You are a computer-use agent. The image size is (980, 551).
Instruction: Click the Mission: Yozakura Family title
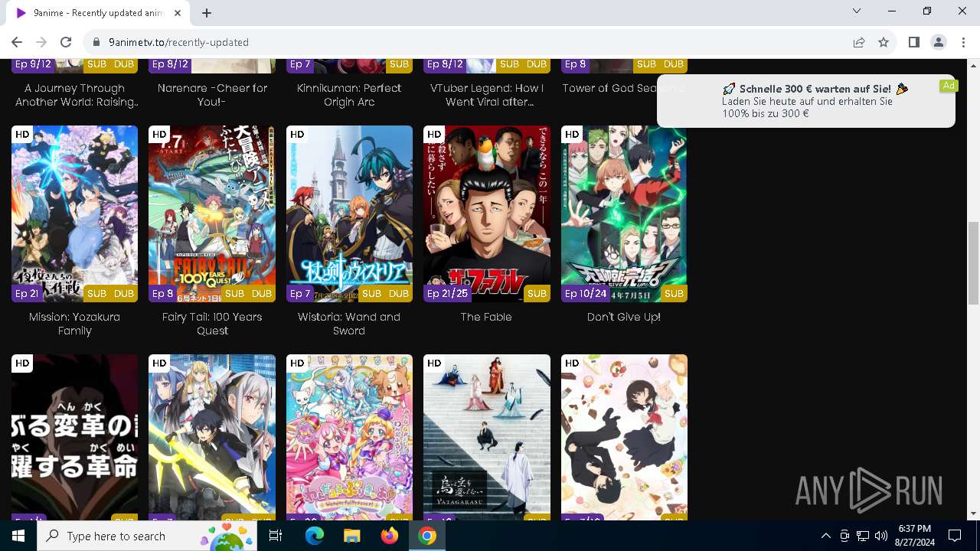pyautogui.click(x=74, y=324)
